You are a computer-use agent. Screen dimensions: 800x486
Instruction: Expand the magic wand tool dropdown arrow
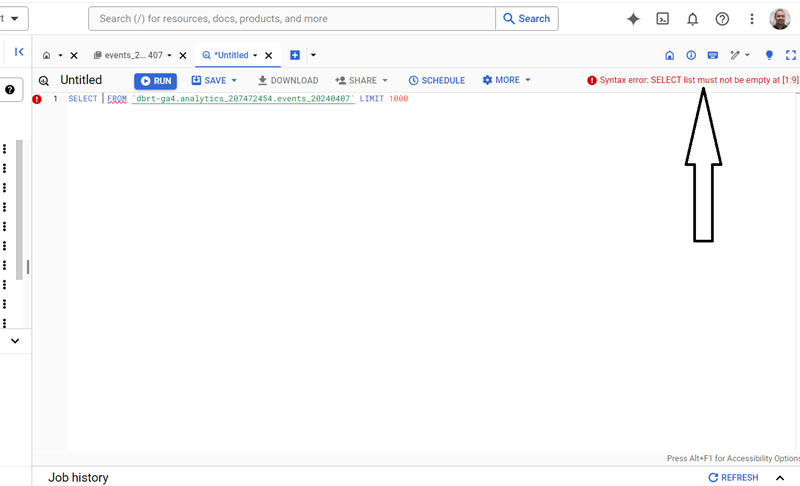click(x=747, y=55)
